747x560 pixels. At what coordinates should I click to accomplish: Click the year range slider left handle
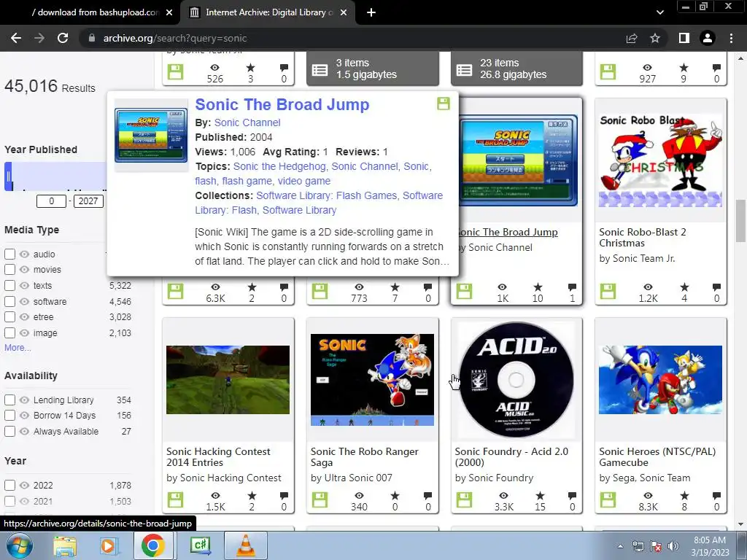(8, 176)
